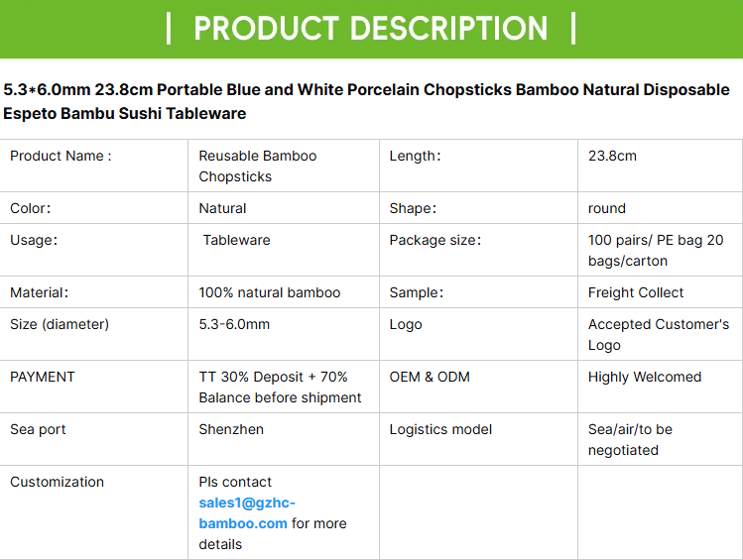The image size is (743, 560).
Task: Click the Freight Collect sample value
Action: (x=636, y=292)
